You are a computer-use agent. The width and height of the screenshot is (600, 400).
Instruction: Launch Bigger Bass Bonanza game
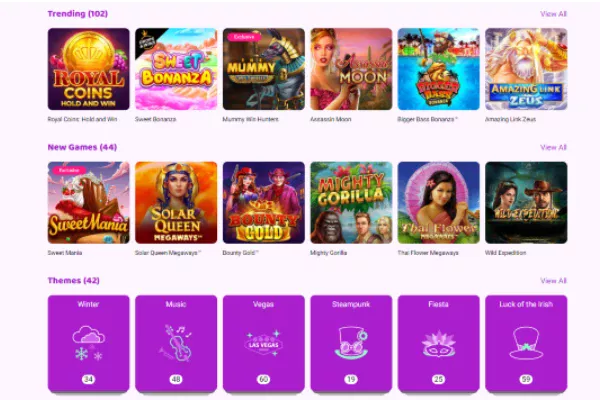pos(439,69)
